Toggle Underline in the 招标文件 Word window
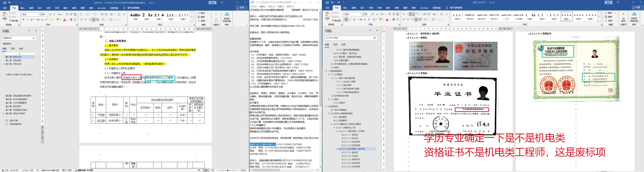644x172 pixels. click(x=31, y=20)
